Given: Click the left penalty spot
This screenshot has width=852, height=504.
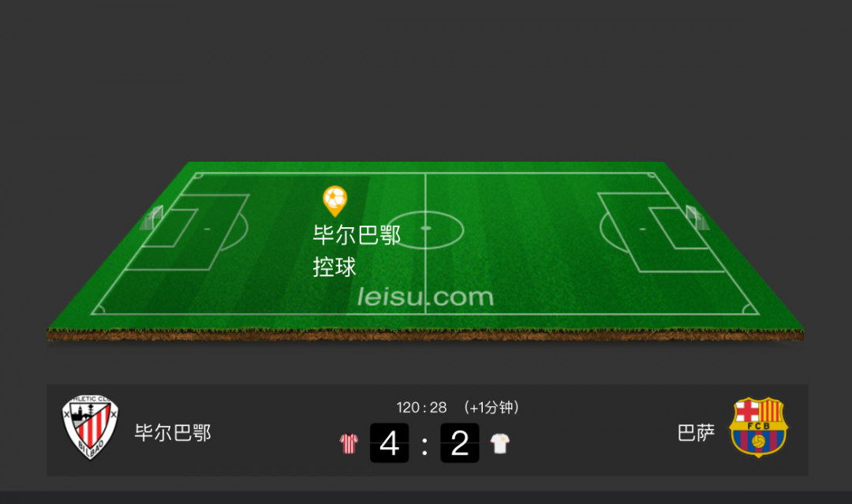Looking at the screenshot, I should [207, 230].
